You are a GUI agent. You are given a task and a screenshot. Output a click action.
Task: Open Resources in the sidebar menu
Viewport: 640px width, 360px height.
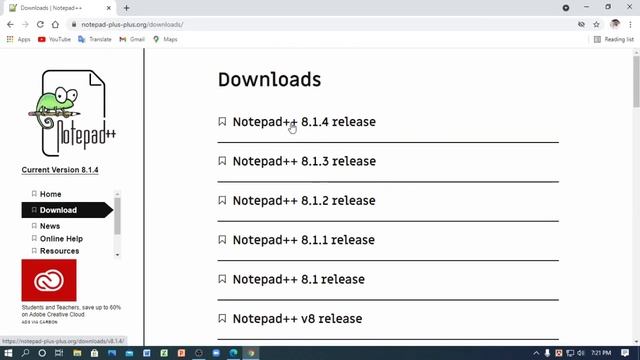(x=60, y=251)
